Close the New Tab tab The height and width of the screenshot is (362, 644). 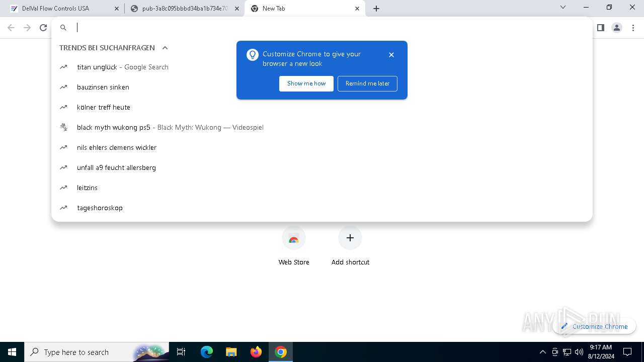tap(357, 9)
